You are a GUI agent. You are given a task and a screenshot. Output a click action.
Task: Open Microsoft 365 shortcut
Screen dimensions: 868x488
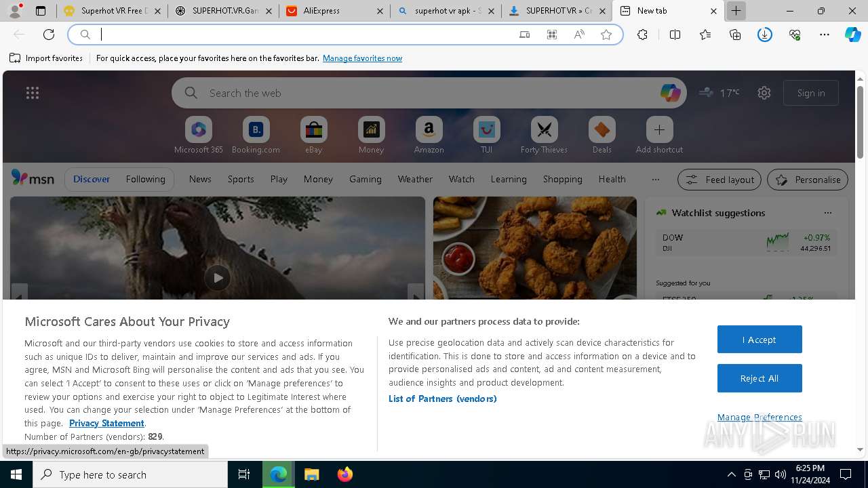(198, 135)
